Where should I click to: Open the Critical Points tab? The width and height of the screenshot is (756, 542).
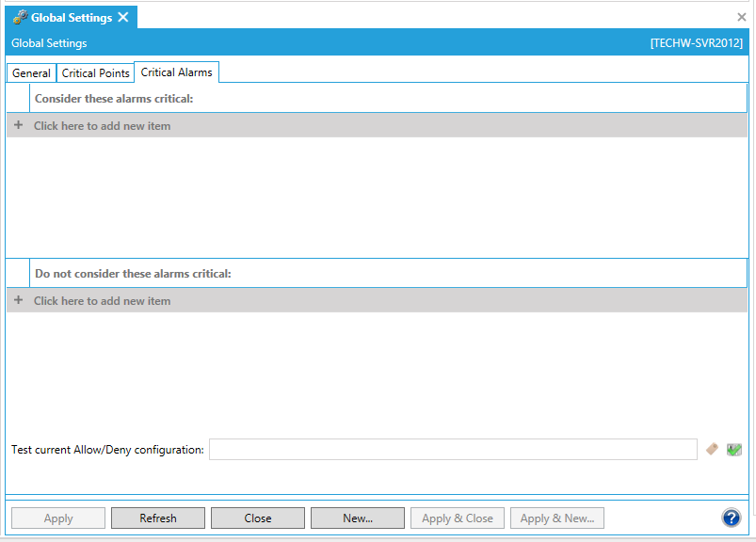(95, 73)
